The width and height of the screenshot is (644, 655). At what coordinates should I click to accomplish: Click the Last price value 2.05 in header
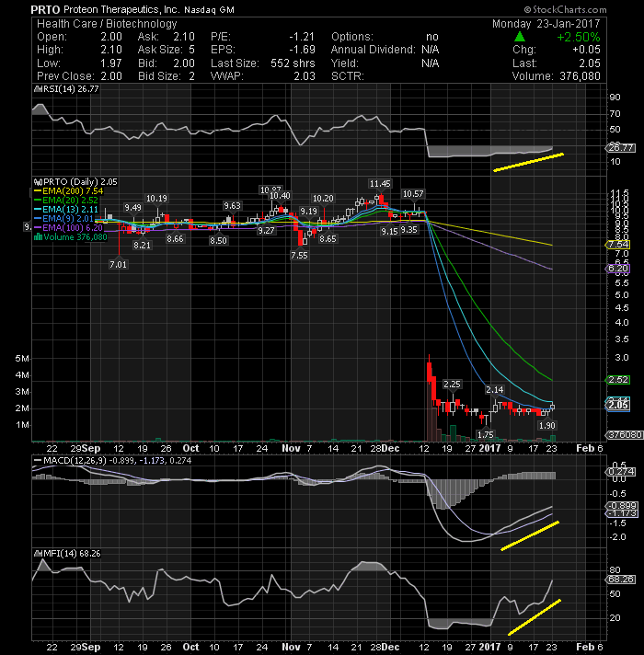tap(590, 63)
